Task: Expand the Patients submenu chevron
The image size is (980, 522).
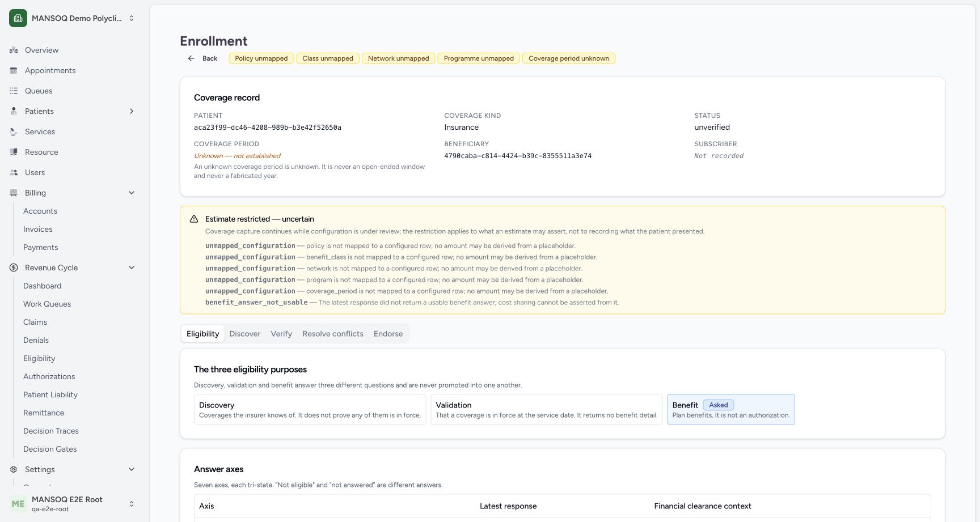Action: click(x=132, y=111)
